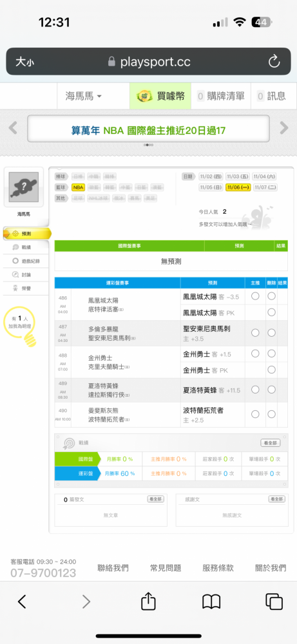Select delete radio for game 487
Image resolution: width=297 pixels, height=644 pixels.
[271, 333]
